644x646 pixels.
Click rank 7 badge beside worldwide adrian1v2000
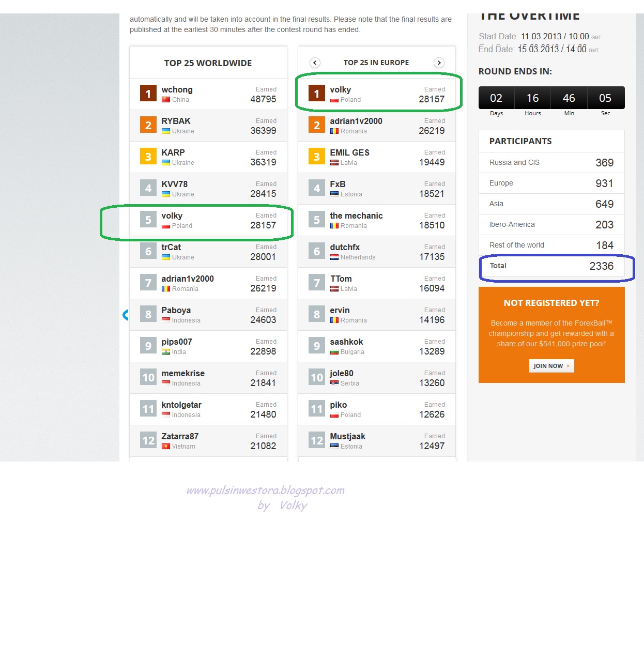point(148,283)
